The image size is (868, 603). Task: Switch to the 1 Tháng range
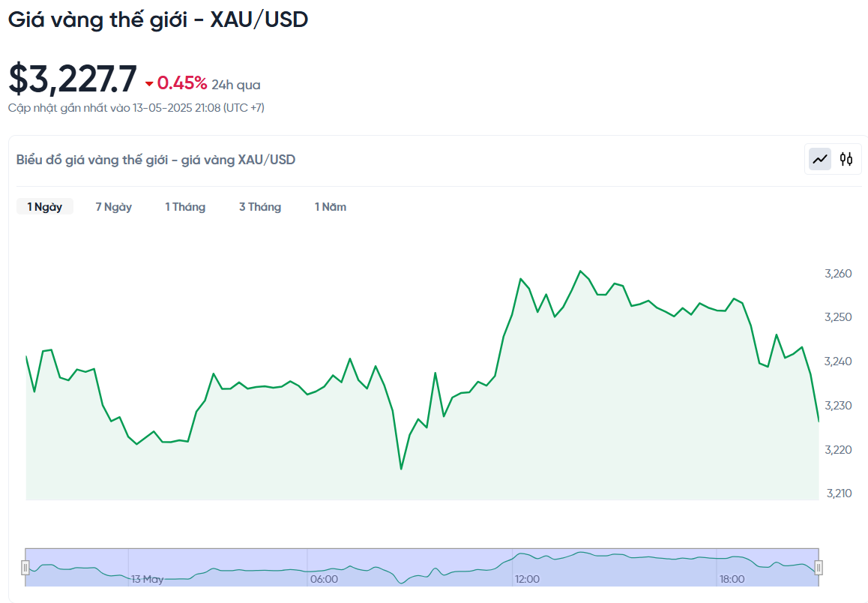[x=185, y=207]
